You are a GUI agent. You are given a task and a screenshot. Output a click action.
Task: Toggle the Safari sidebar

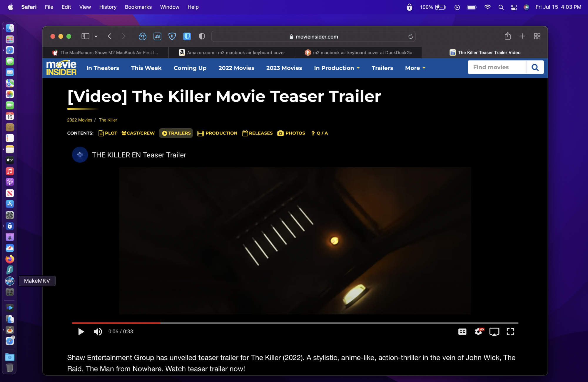click(85, 36)
